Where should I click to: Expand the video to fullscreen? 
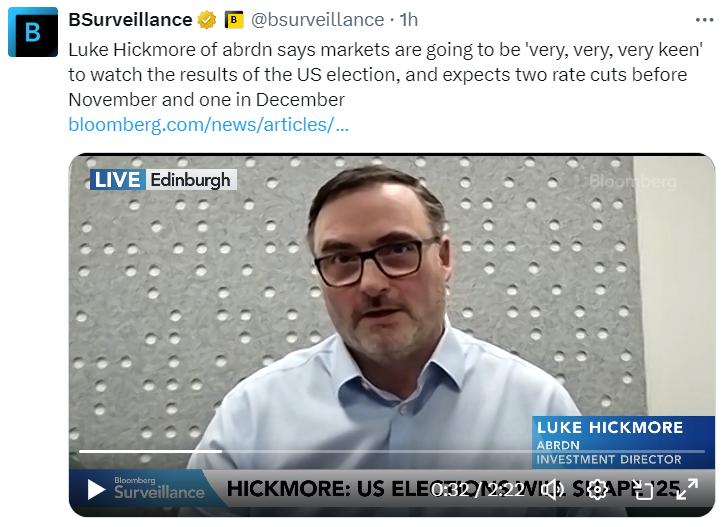coord(687,490)
